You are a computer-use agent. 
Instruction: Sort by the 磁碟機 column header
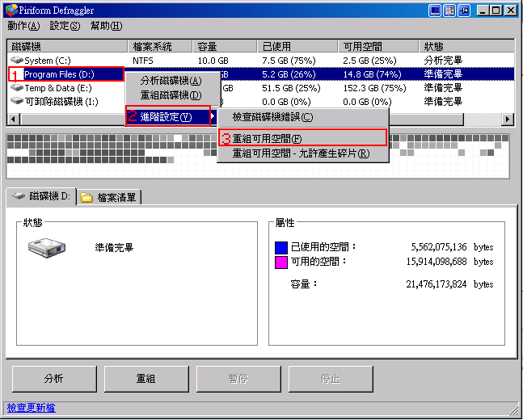[67, 47]
